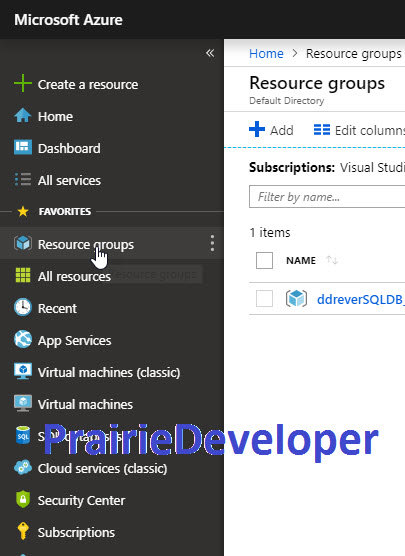Click Edit columns button text
This screenshot has height=556, width=405.
[370, 130]
